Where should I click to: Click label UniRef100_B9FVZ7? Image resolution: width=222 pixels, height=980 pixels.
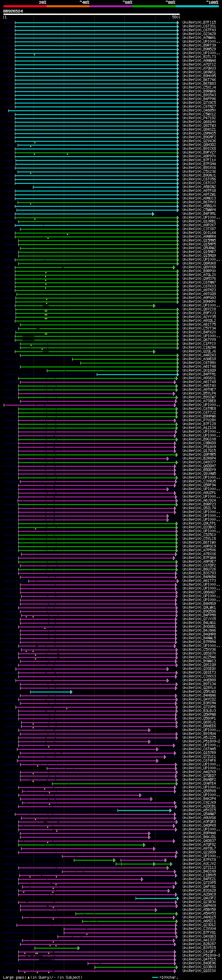(199, 153)
